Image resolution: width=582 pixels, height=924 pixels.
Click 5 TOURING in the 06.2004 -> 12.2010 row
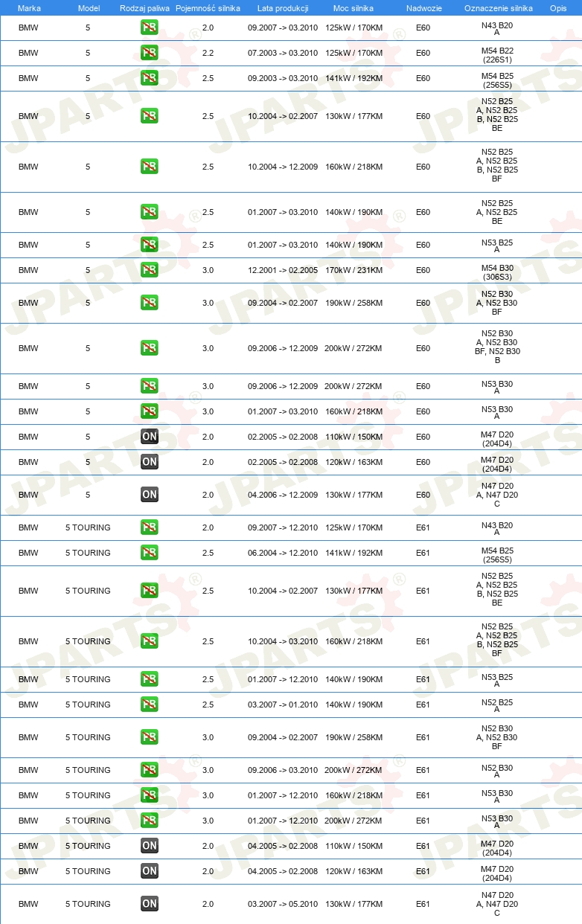pos(88,553)
